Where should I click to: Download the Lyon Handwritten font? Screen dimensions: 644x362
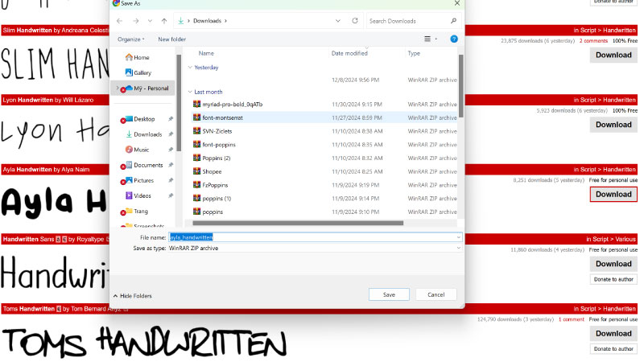point(613,125)
